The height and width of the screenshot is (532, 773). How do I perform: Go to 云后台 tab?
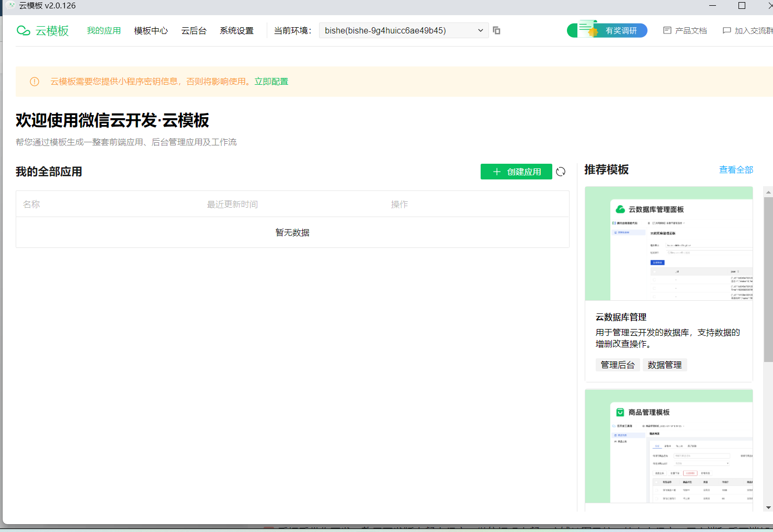point(194,31)
